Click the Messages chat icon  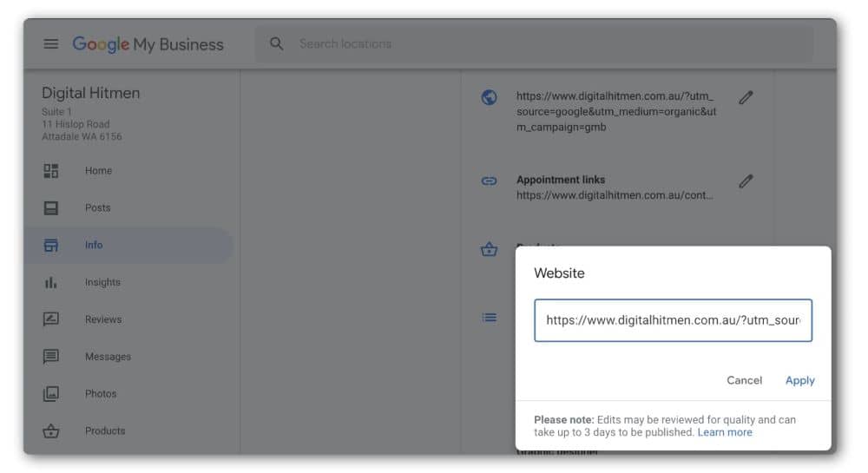51,357
